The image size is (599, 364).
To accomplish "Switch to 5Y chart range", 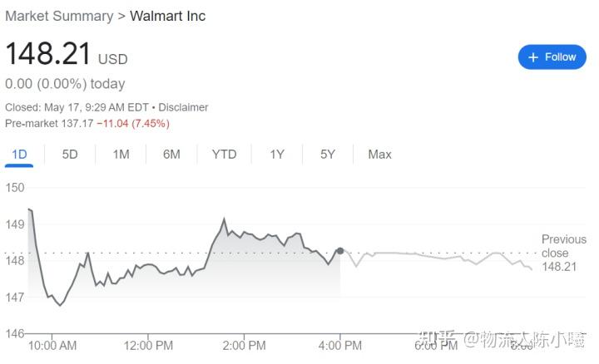I will coord(328,154).
